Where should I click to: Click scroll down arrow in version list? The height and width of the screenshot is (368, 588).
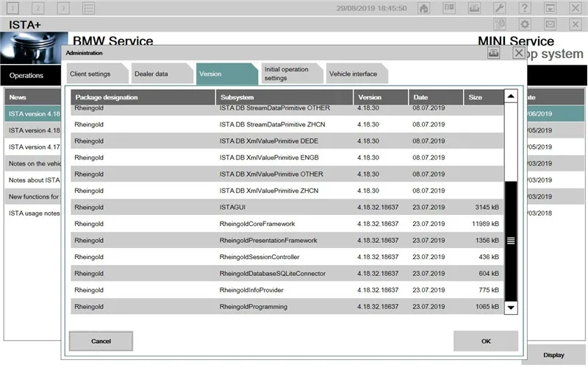coord(511,308)
